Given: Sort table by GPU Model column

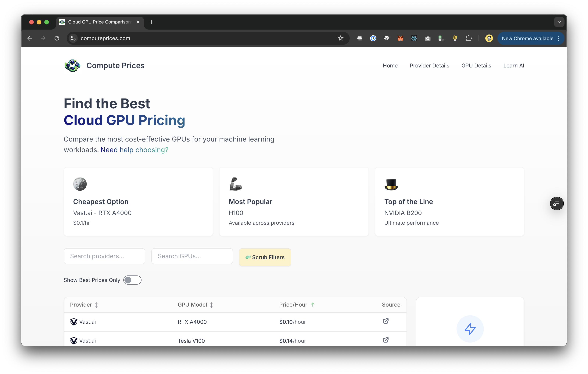Looking at the screenshot, I should coord(195,305).
